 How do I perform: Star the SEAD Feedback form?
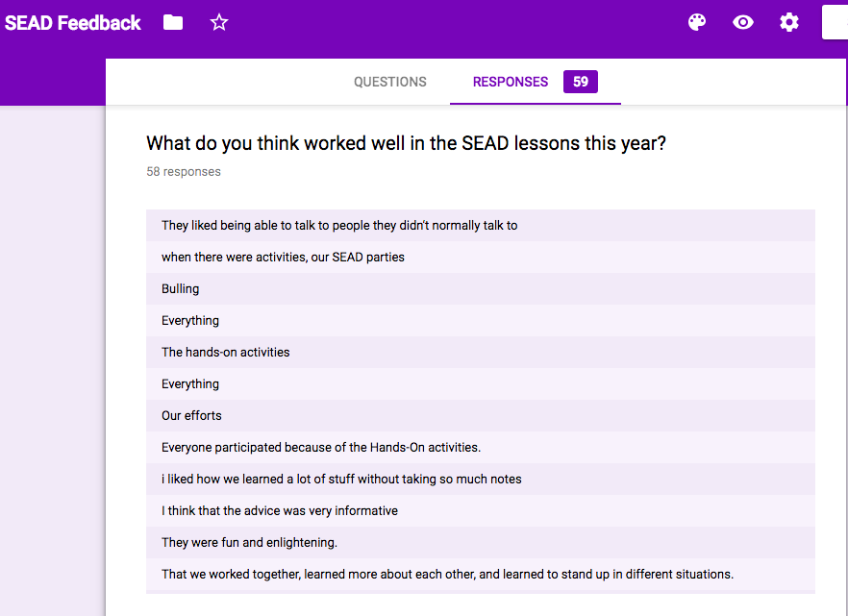coord(219,22)
